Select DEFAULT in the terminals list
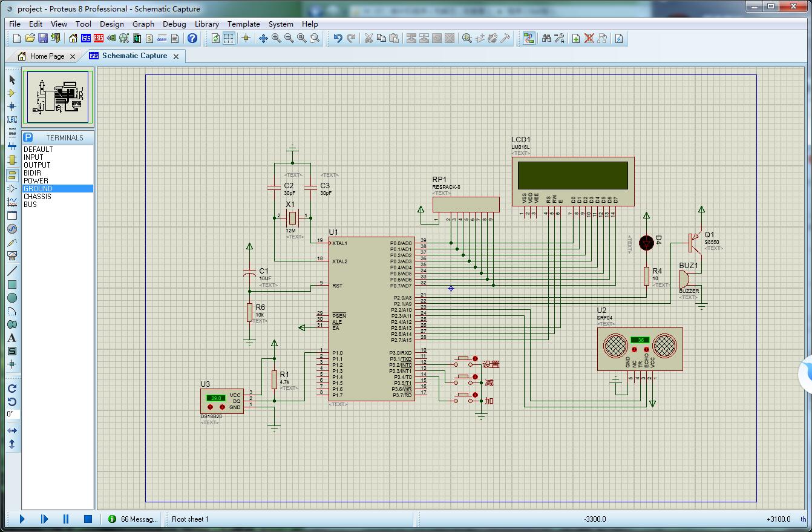 point(57,149)
